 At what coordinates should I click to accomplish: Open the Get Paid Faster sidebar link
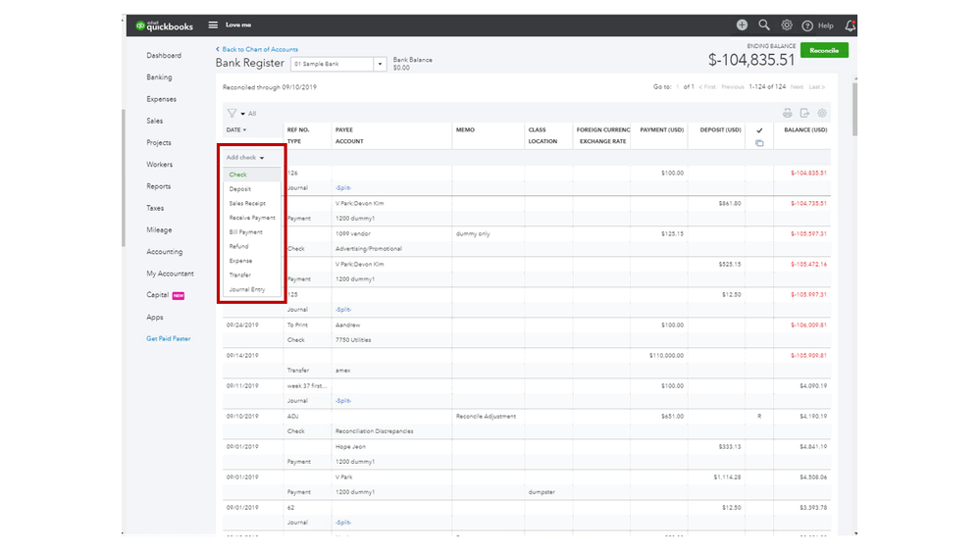[x=169, y=338]
